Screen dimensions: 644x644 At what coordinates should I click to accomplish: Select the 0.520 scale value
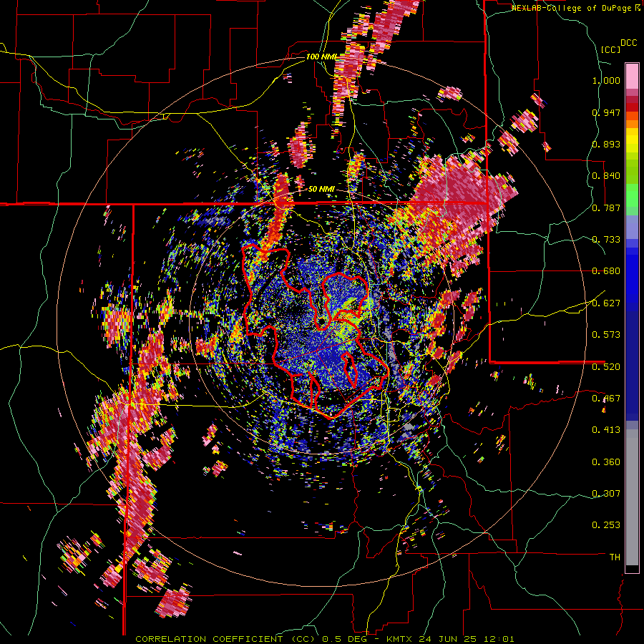click(606, 366)
